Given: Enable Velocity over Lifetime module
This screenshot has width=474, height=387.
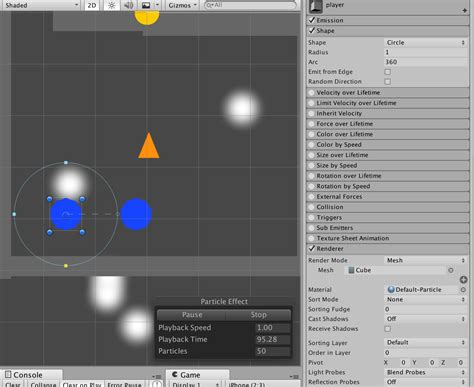Looking at the screenshot, I should pyautogui.click(x=312, y=93).
